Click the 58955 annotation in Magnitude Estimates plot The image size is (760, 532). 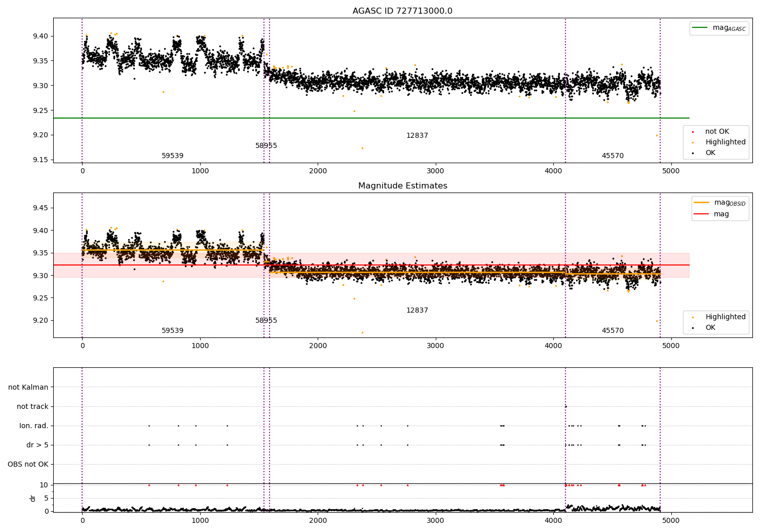[x=266, y=321]
